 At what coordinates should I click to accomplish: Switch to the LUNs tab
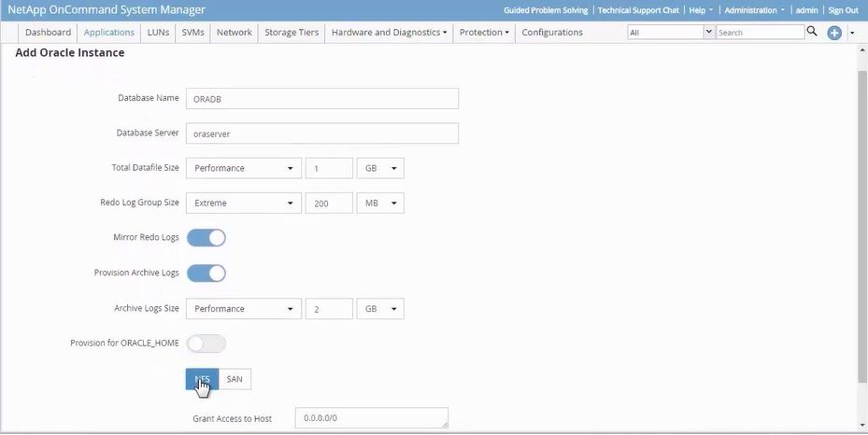coord(158,32)
